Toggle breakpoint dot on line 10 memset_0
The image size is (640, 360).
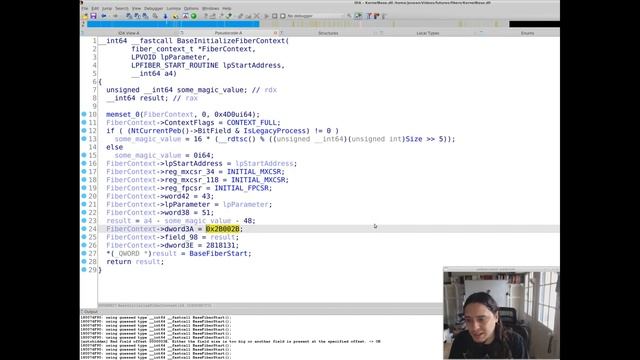click(84, 114)
